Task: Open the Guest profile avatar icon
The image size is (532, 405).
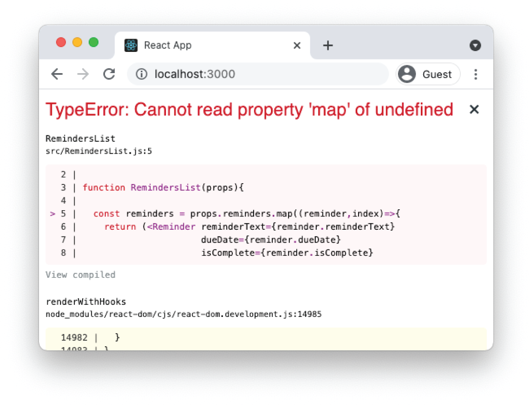Action: coord(407,74)
